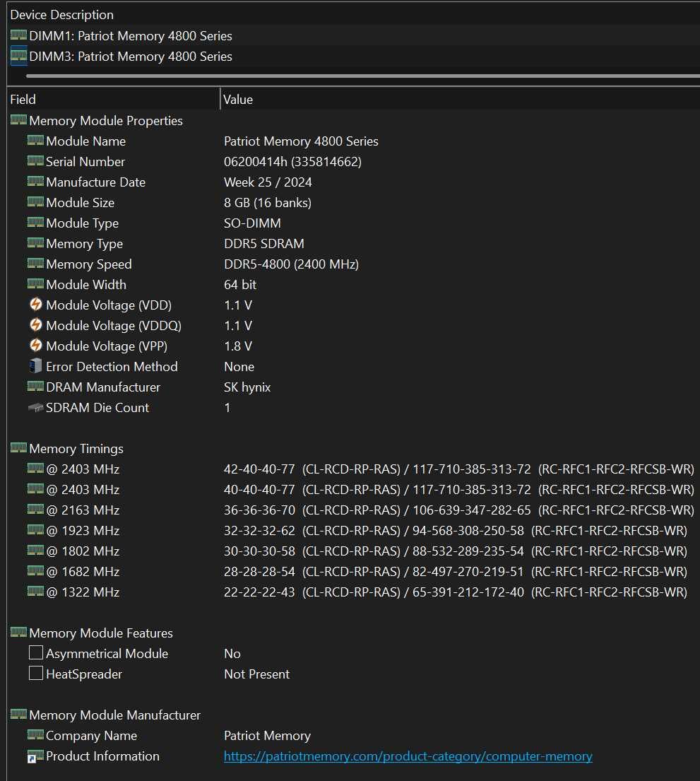Click the Product Information shortcut icon

click(x=35, y=756)
